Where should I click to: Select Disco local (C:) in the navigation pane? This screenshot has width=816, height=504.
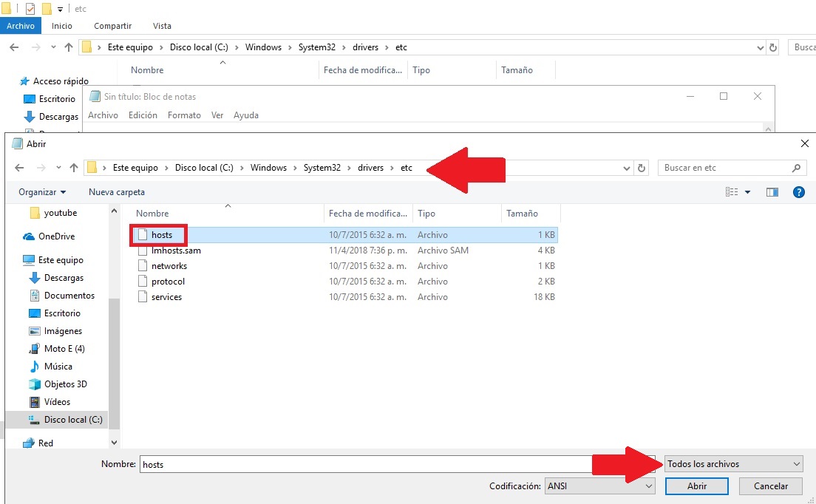pyautogui.click(x=56, y=419)
